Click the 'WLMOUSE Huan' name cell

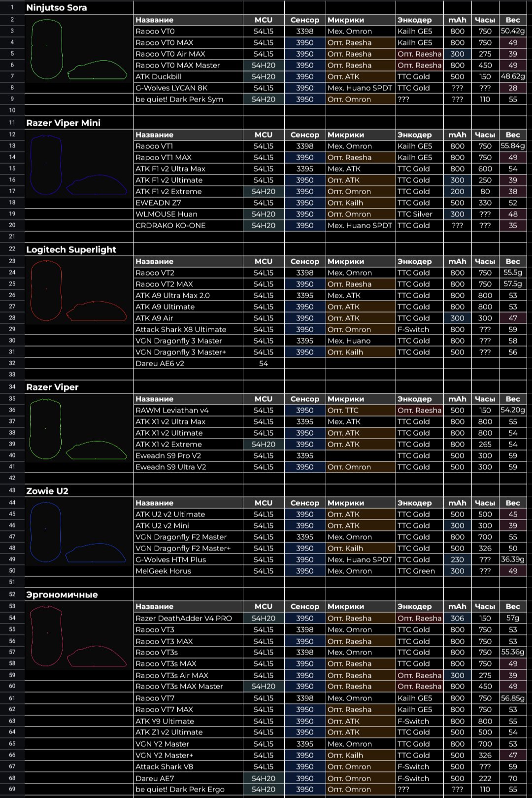[x=189, y=214]
